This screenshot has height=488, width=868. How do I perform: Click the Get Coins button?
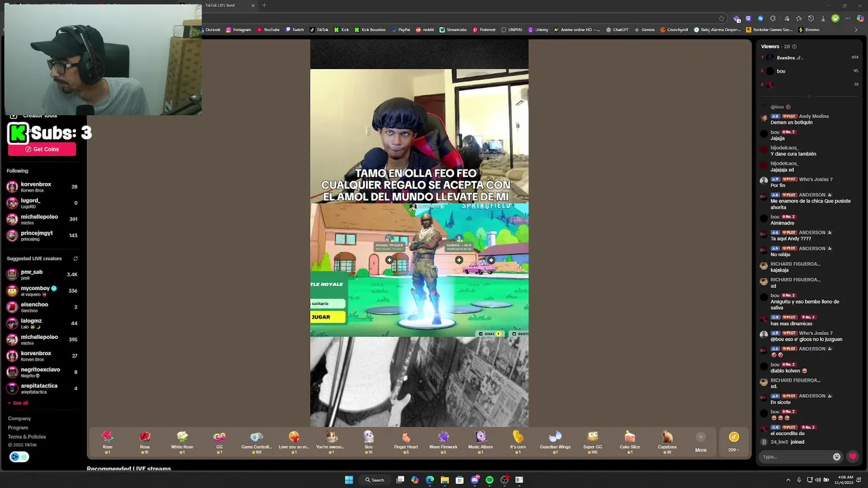point(42,149)
